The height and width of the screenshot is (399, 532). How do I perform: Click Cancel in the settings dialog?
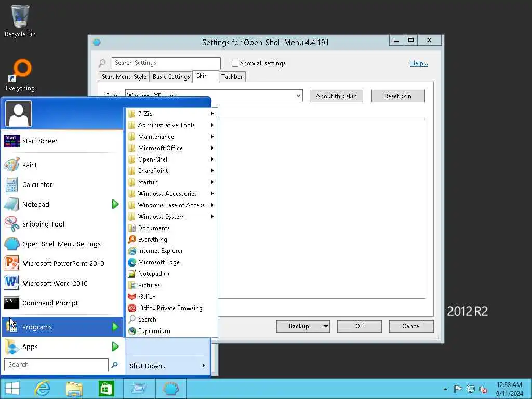[x=411, y=326]
